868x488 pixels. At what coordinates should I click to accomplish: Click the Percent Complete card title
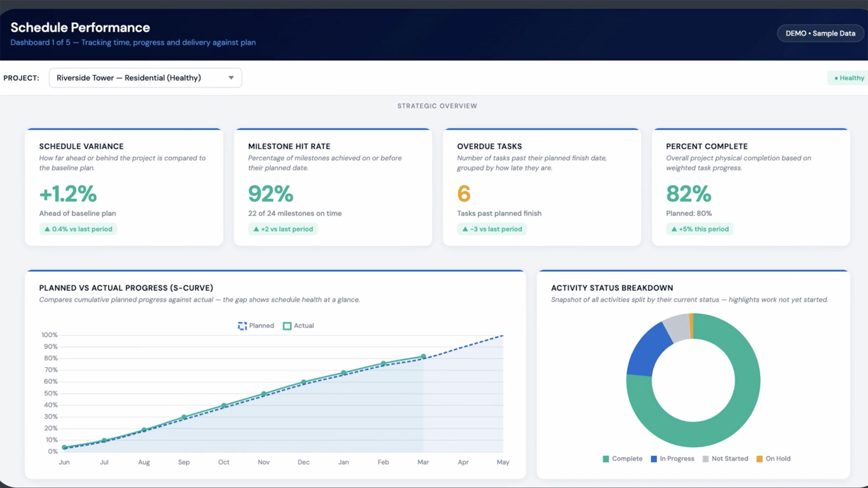707,146
